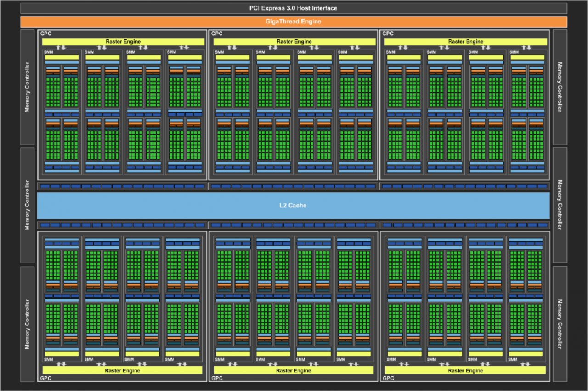Click the GPC label of the upper-left cluster
The width and height of the screenshot is (588, 391).
[45, 34]
